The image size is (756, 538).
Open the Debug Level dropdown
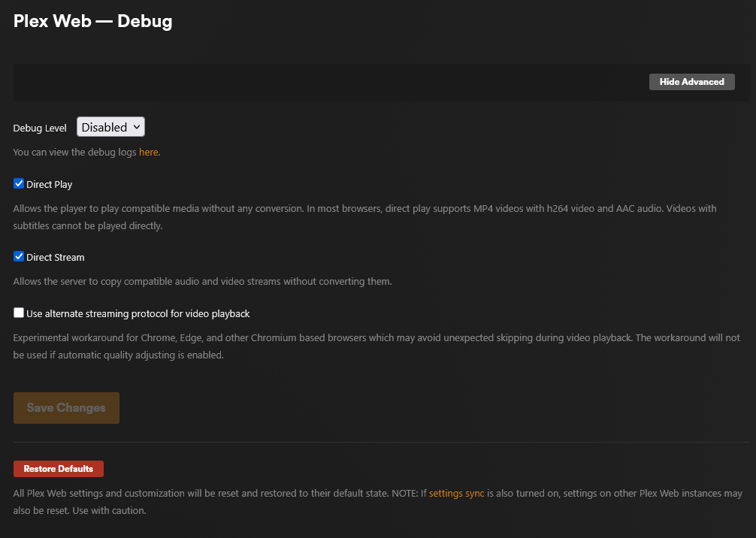[110, 127]
